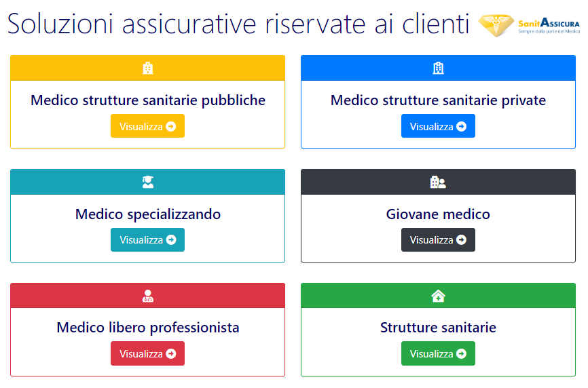Screen dimensions: 588x388
Task: Click the SanitAssicura logo
Action: 529,26
